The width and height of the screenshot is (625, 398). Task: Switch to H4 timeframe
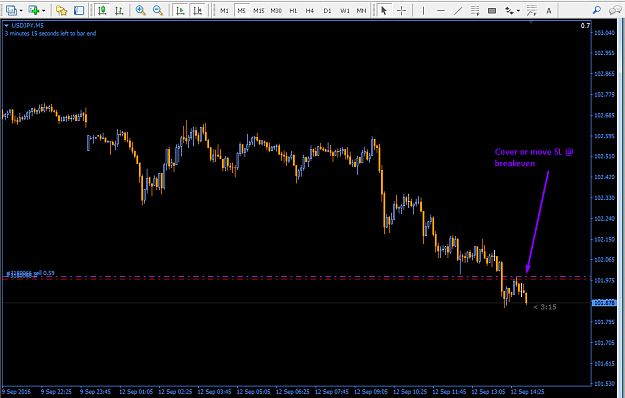point(310,11)
